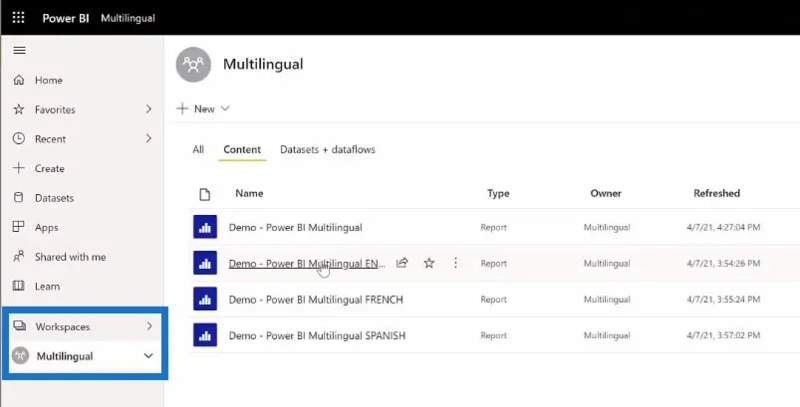Image resolution: width=800 pixels, height=407 pixels.
Task: Click the large Multilingual workspace avatar header
Action: pyautogui.click(x=193, y=64)
